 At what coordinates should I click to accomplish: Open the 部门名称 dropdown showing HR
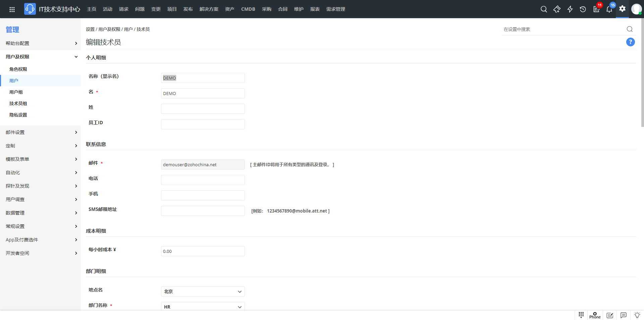(x=203, y=307)
